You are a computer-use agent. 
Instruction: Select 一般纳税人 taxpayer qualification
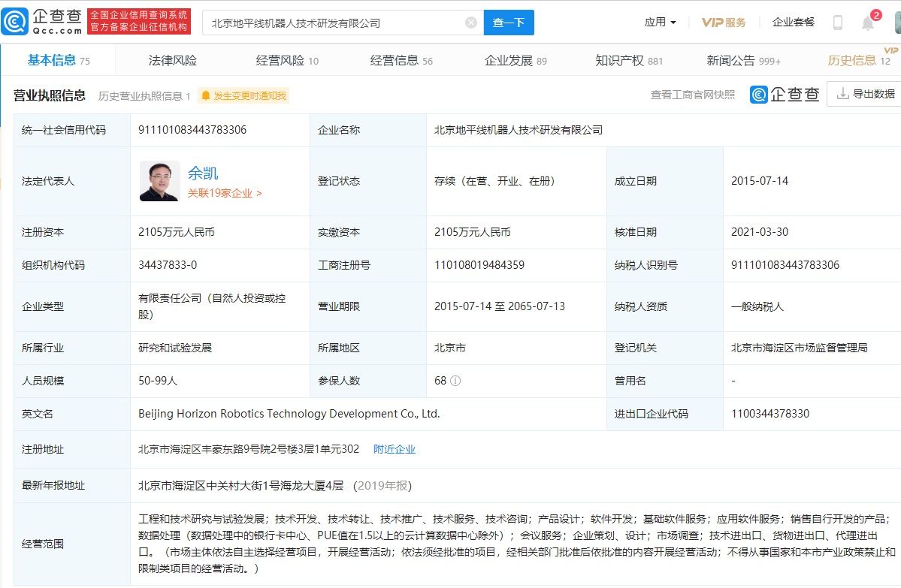(x=757, y=306)
